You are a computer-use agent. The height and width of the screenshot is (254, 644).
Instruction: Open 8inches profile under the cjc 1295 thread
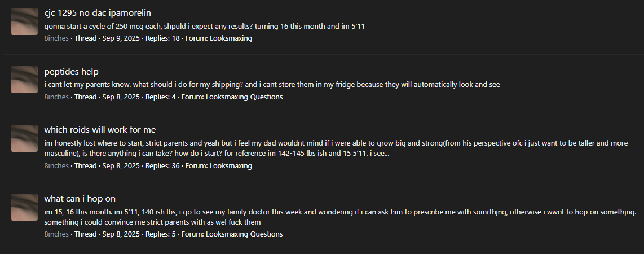coord(56,38)
